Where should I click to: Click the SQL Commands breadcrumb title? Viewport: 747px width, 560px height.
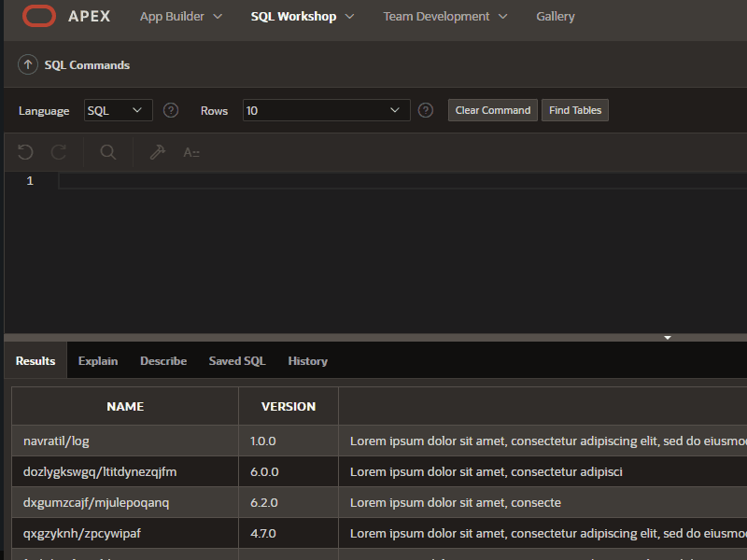click(87, 64)
